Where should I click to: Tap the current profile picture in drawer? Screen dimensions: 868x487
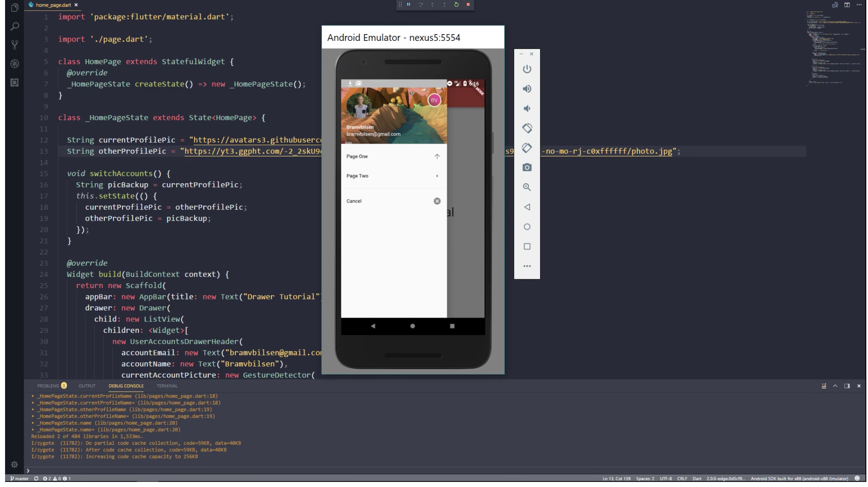pyautogui.click(x=359, y=106)
